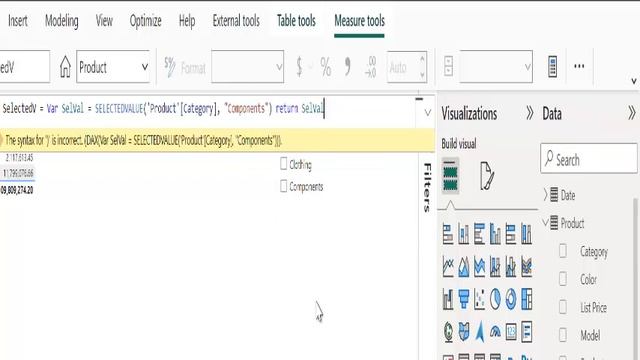Click the currency dollar format icon
The width and height of the screenshot is (640, 360).
299,67
